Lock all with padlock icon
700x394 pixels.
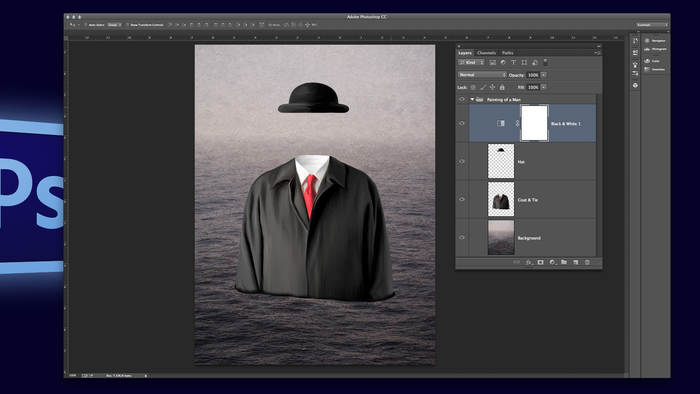click(x=502, y=87)
